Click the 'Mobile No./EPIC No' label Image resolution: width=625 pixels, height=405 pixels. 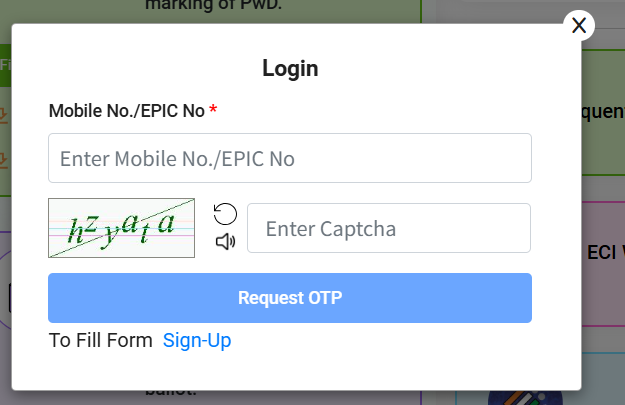127,111
